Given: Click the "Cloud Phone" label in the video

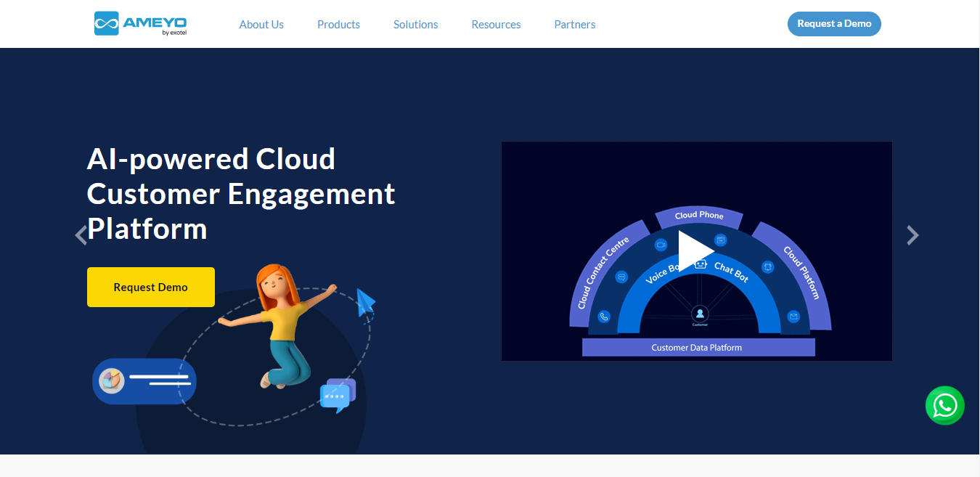Looking at the screenshot, I should click(x=699, y=215).
